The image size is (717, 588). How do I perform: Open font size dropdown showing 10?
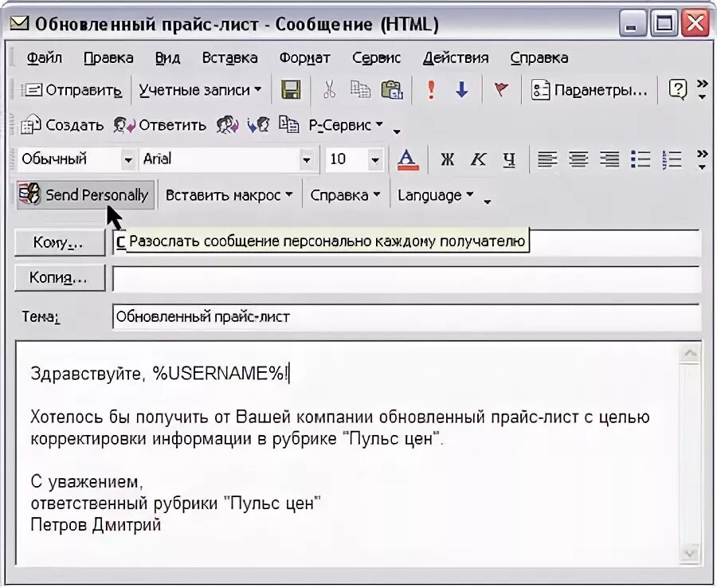375,159
